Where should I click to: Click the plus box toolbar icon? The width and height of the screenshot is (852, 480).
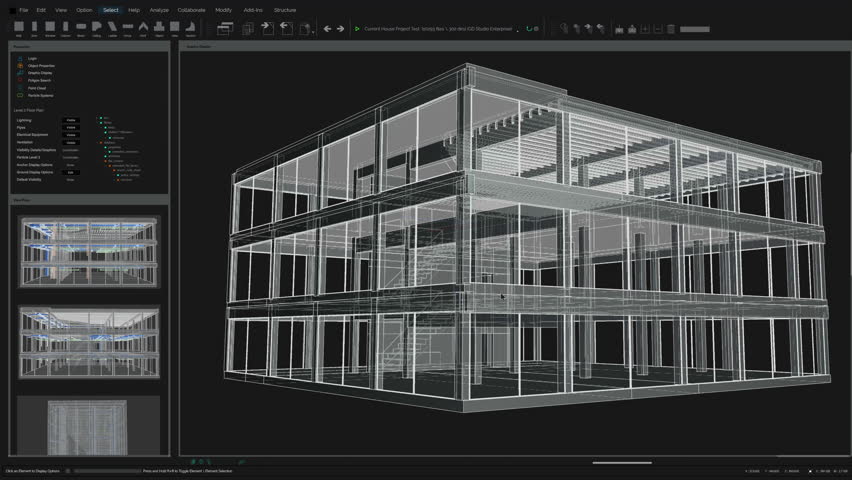coord(645,29)
